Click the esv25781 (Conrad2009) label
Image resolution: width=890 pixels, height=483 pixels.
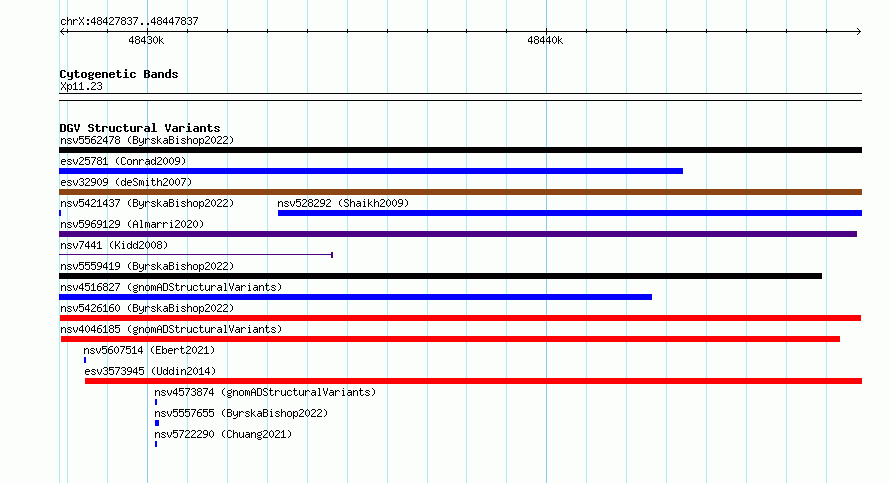pos(123,161)
